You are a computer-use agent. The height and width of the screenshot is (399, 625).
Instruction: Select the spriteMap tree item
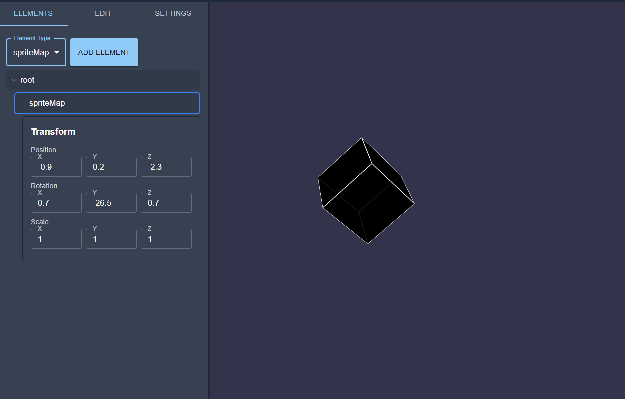tap(107, 103)
